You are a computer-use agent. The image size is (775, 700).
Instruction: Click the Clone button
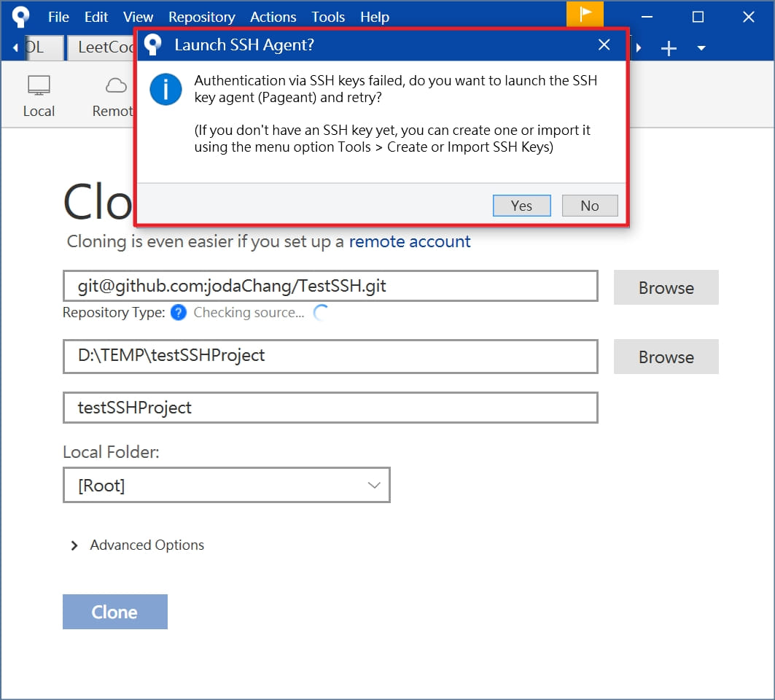(x=114, y=612)
